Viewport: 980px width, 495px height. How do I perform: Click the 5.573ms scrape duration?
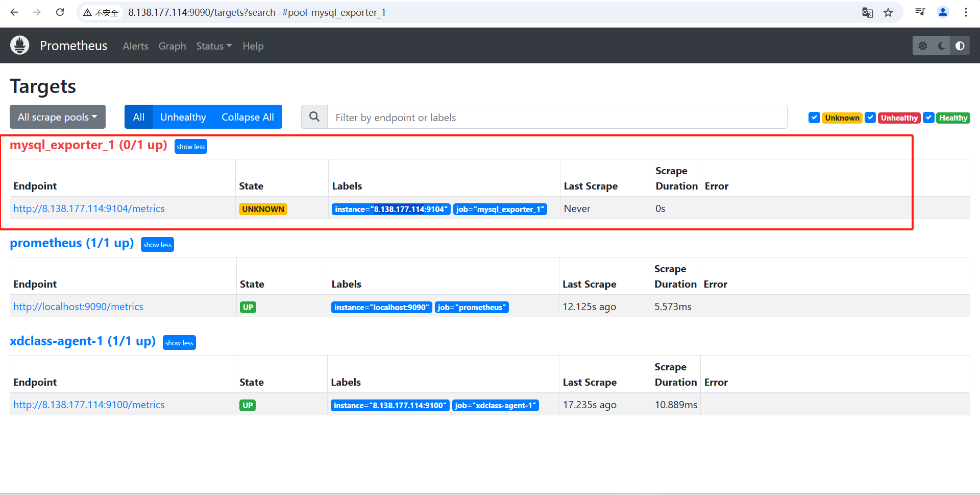click(x=673, y=307)
